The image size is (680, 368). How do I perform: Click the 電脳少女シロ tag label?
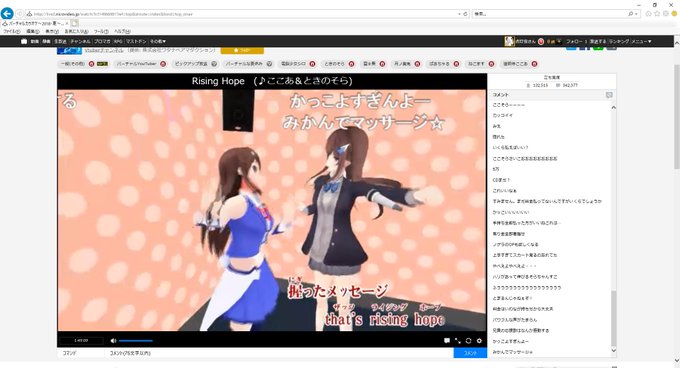click(x=293, y=64)
